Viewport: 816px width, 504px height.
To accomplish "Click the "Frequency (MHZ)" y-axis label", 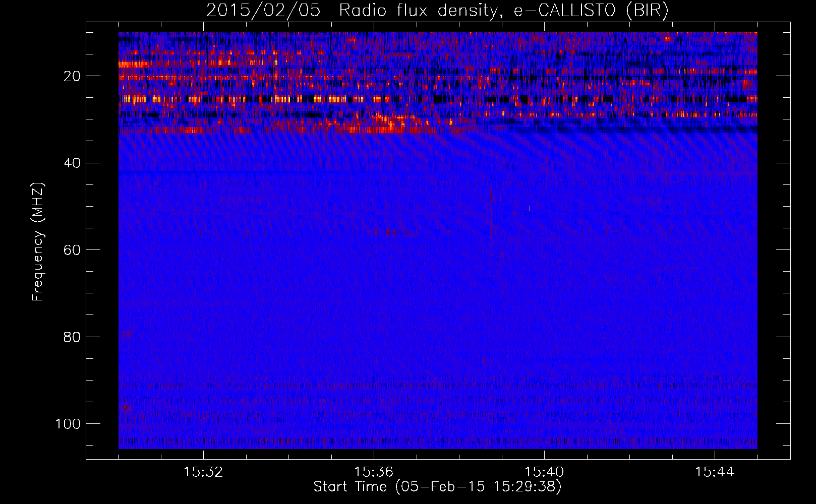I will pyautogui.click(x=38, y=242).
